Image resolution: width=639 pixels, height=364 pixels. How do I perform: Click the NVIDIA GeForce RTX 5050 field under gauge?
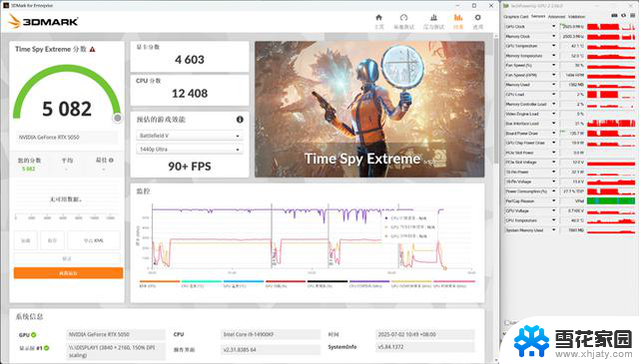click(x=67, y=138)
